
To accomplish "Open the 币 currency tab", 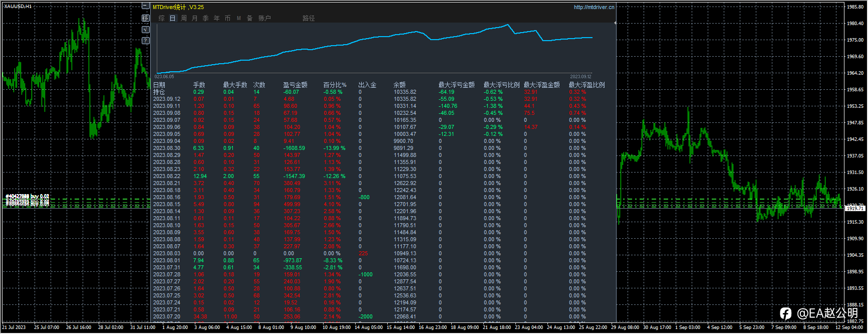I will pyautogui.click(x=227, y=18).
